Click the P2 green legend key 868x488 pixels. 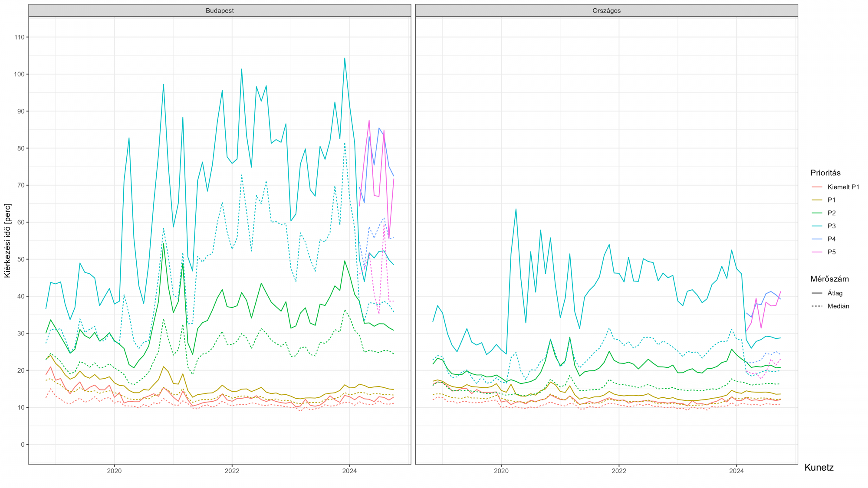click(817, 213)
